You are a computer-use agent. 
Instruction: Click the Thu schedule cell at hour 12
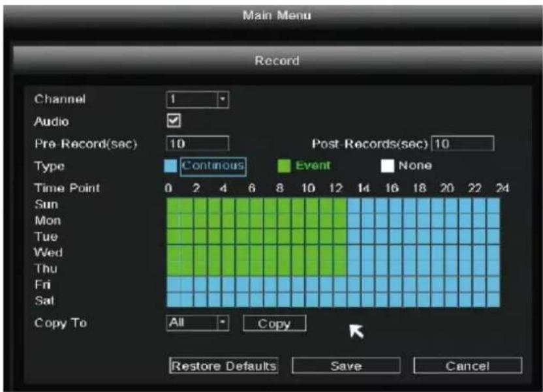tap(341, 268)
